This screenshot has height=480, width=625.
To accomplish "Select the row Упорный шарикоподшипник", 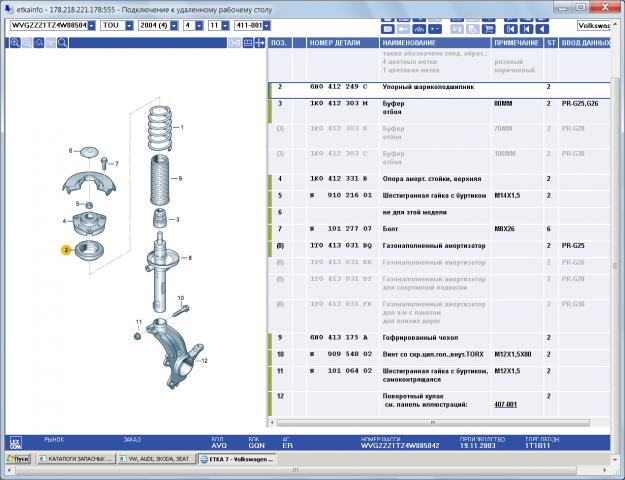I will [439, 90].
